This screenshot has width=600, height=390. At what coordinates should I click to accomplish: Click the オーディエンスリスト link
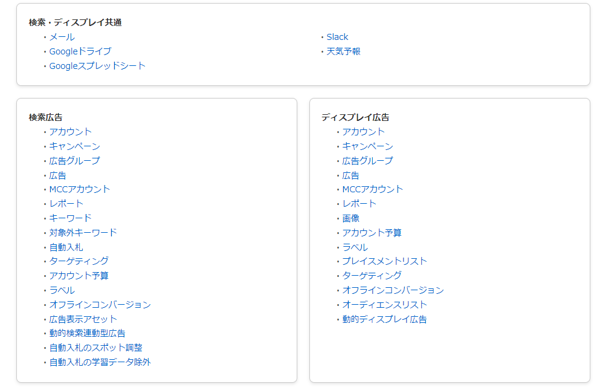(384, 305)
